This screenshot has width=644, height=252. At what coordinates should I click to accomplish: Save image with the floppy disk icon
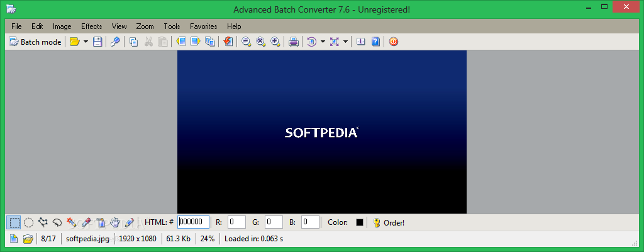coord(97,42)
